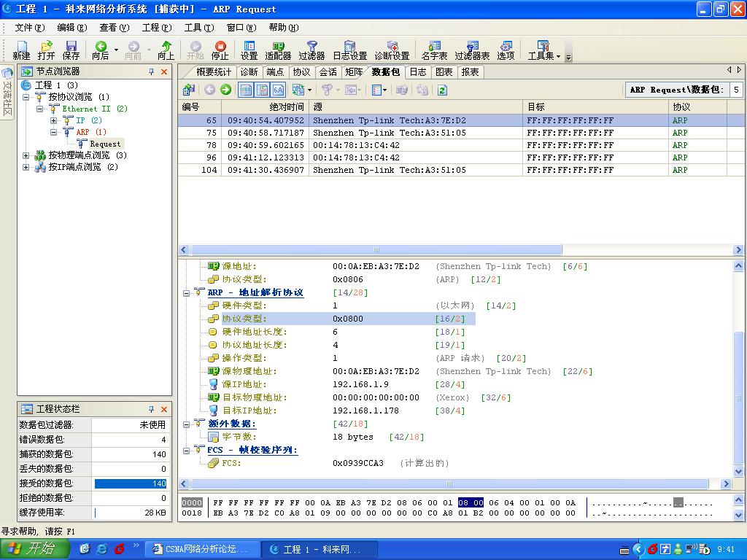Click the green next-packet arrow icon

click(225, 90)
